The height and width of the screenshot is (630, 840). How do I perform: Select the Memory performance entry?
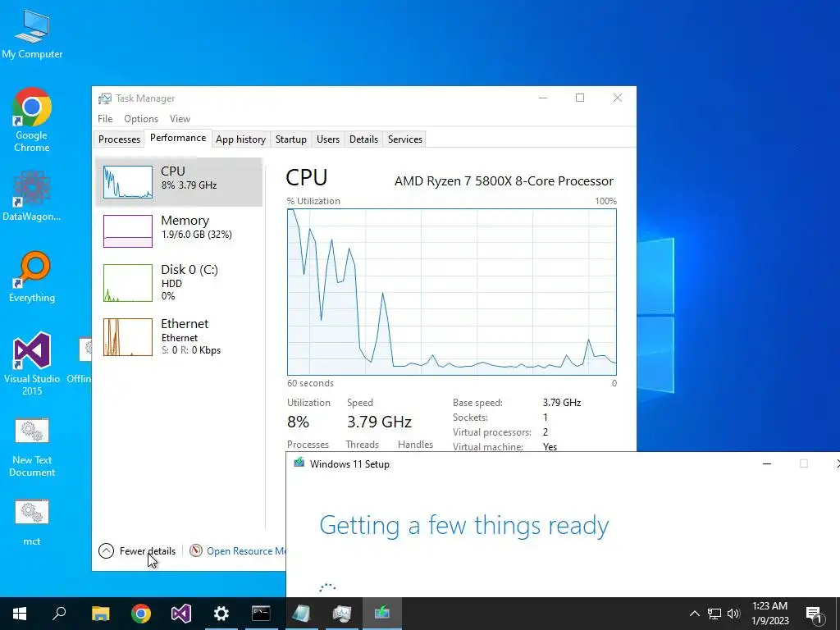(179, 231)
